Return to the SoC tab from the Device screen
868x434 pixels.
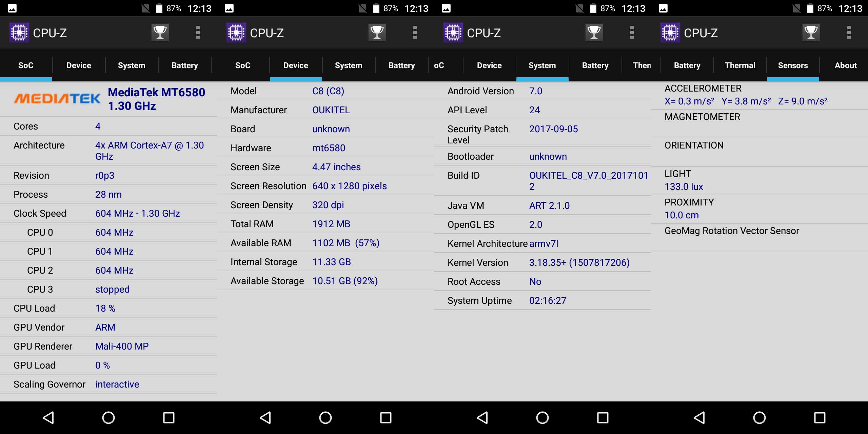click(x=243, y=65)
